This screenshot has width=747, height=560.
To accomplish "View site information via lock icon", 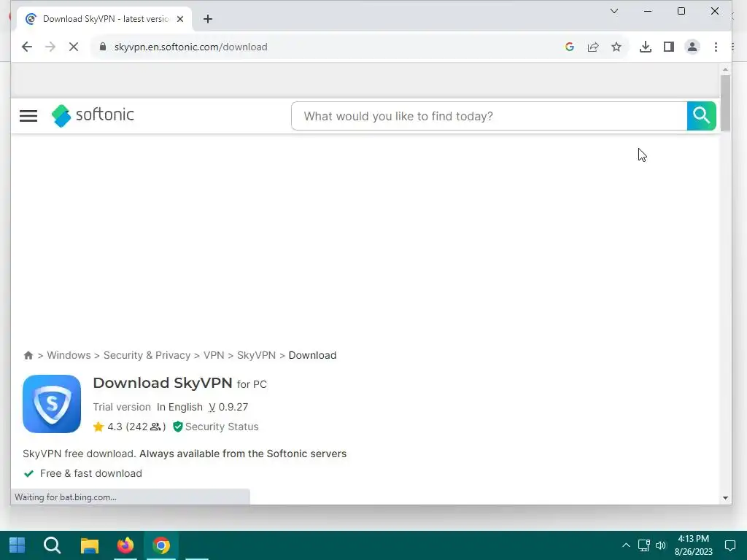I will (102, 47).
